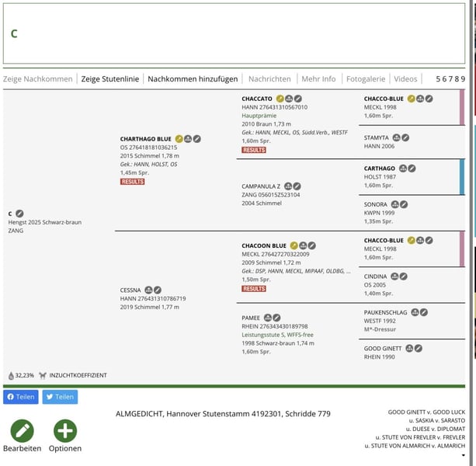Select the Nachkommen hinzufügen tab

pos(193,79)
